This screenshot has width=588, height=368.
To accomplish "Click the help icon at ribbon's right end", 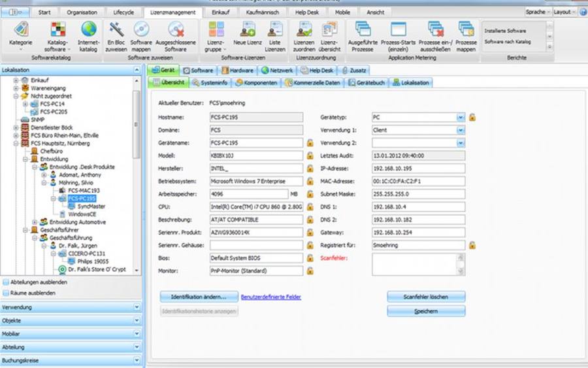I will (x=583, y=12).
